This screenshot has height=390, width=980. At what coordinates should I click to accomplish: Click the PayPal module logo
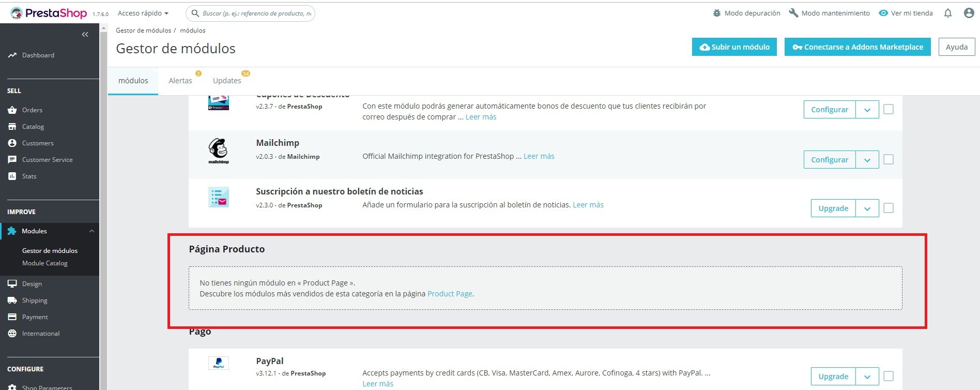click(x=219, y=363)
